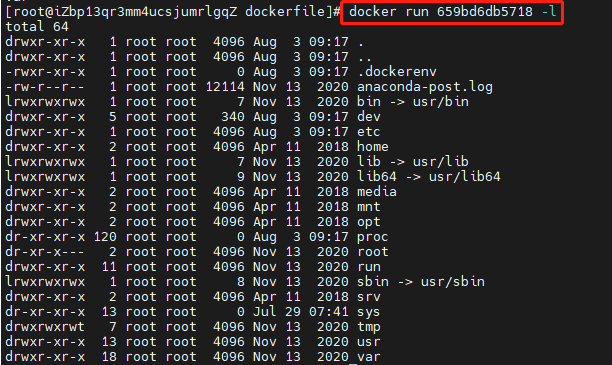Select the '.dockerenv' file name

397,71
